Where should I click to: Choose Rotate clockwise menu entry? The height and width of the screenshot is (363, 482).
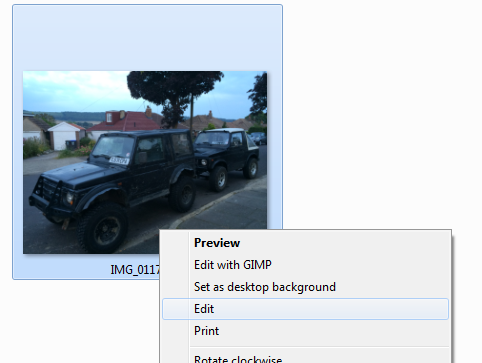coord(305,359)
